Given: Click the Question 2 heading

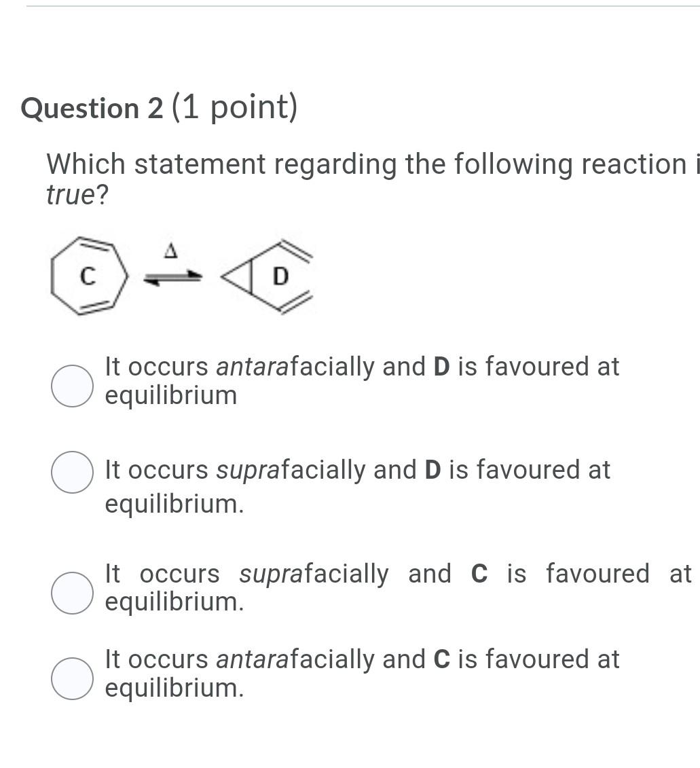Looking at the screenshot, I should coord(92,108).
